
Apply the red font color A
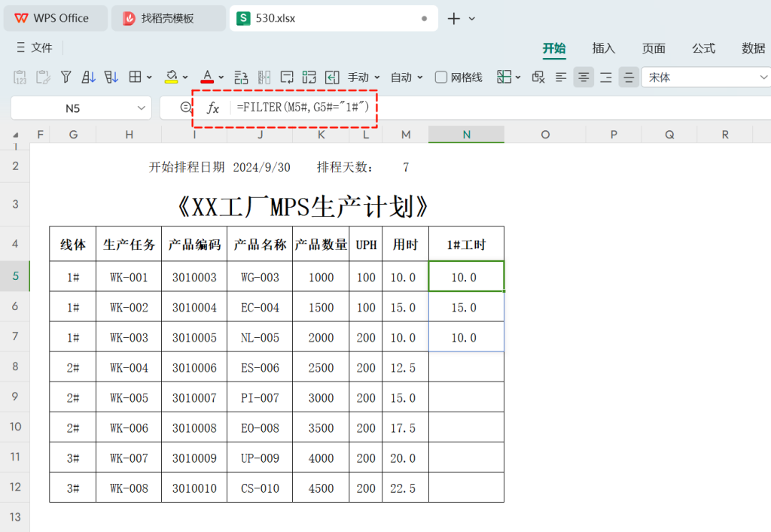tap(207, 77)
